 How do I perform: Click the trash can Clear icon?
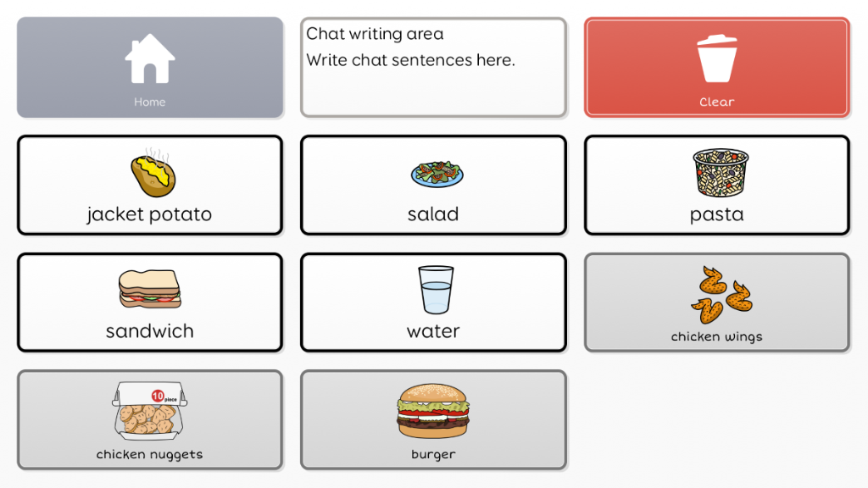[717, 58]
